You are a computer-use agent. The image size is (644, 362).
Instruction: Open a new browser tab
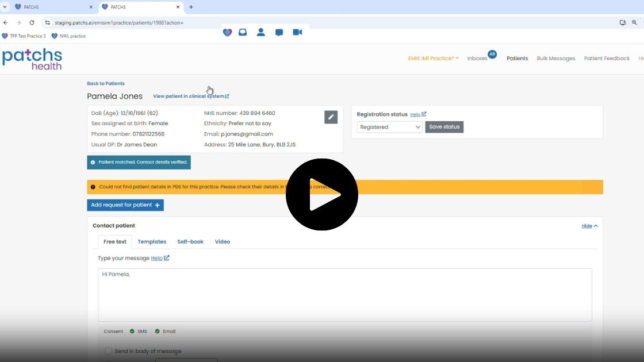point(191,7)
